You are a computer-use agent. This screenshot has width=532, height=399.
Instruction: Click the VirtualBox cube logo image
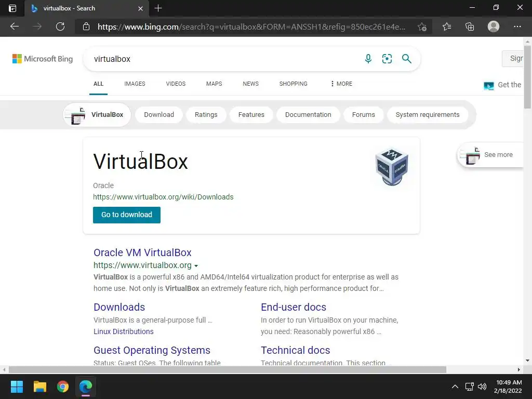(x=392, y=167)
